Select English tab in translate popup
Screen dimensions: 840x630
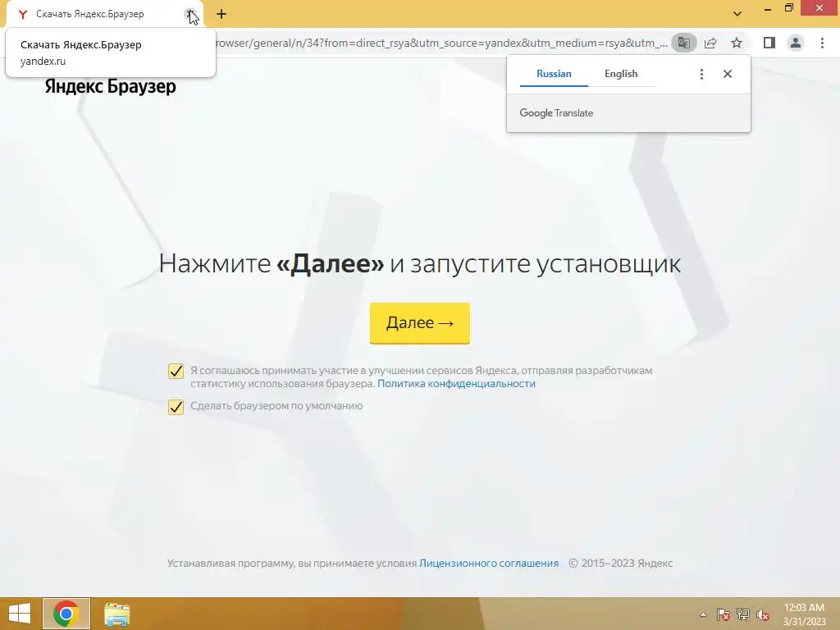click(621, 74)
